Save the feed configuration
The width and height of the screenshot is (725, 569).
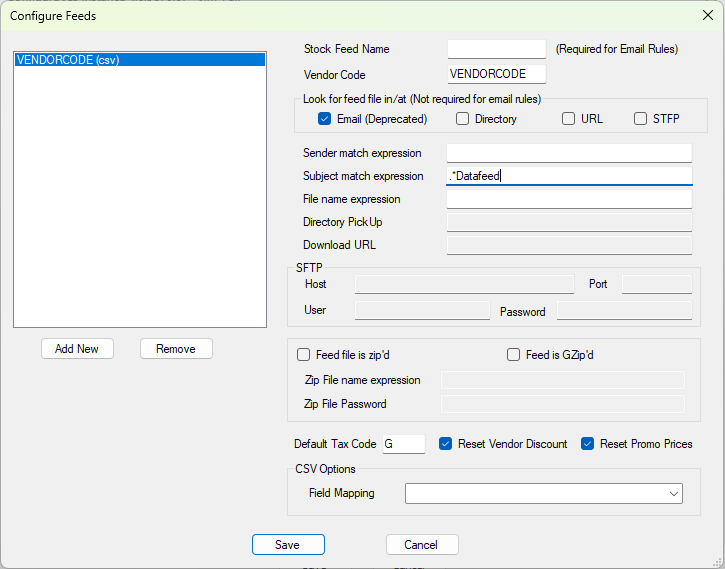pos(288,544)
